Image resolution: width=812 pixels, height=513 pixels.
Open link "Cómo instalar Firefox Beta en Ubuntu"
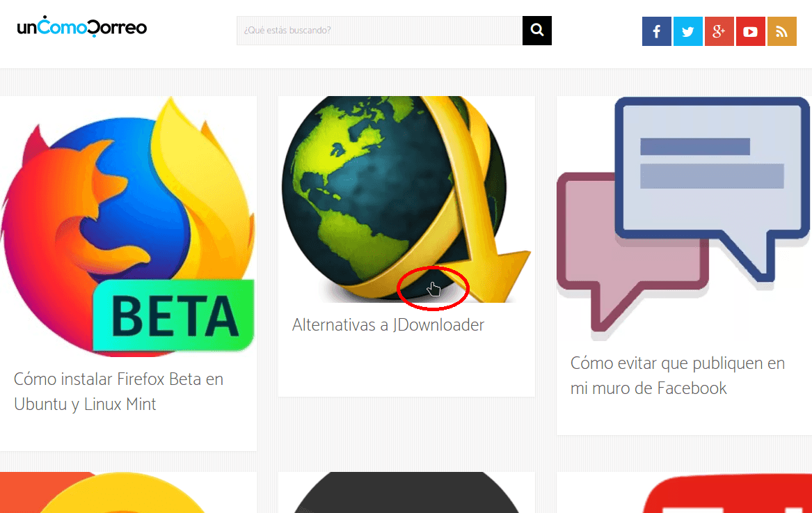[x=118, y=392]
